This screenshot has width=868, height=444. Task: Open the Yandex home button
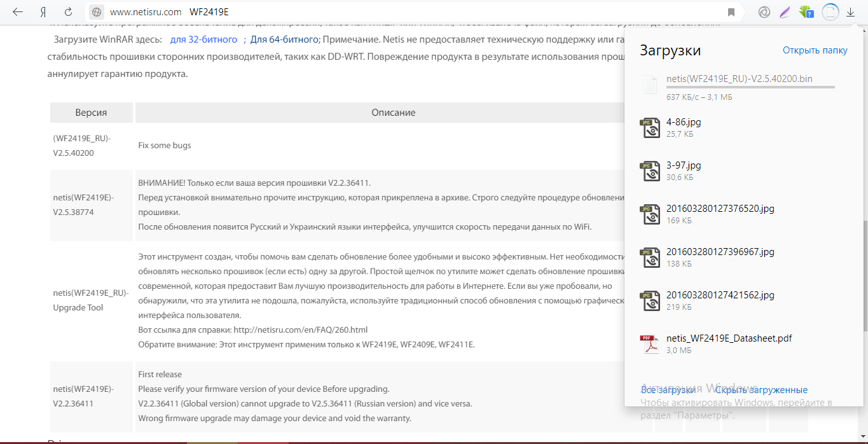tap(43, 12)
